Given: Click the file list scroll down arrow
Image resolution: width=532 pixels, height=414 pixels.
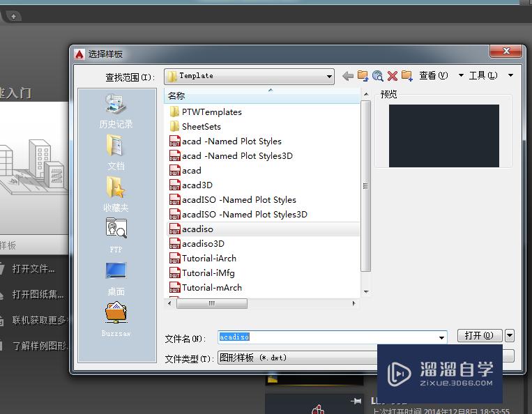Looking at the screenshot, I should click(366, 291).
